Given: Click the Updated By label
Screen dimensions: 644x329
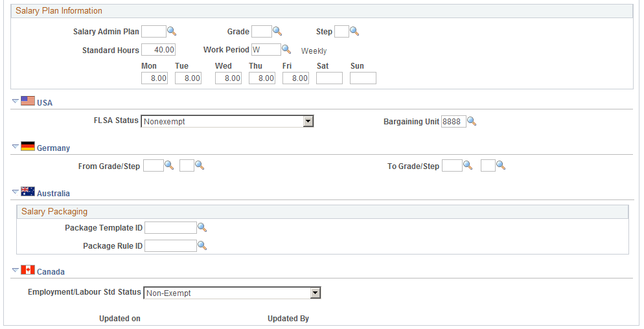Looking at the screenshot, I should tap(288, 319).
